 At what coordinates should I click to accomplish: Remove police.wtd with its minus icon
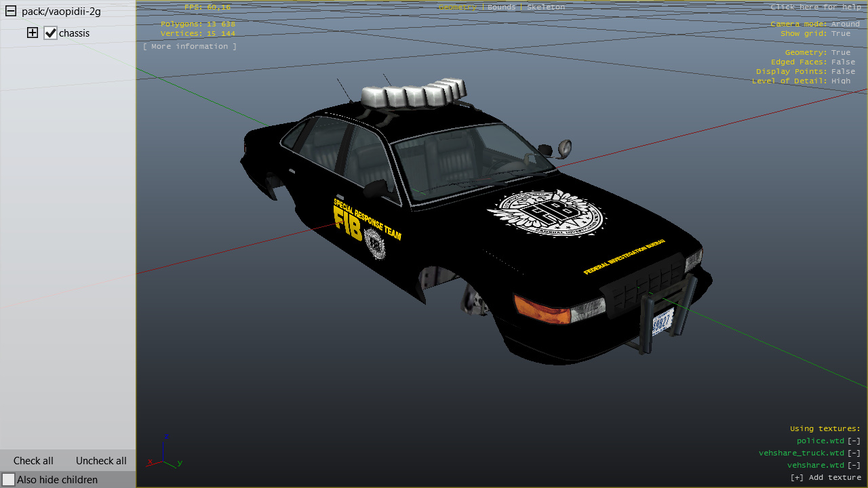(854, 441)
